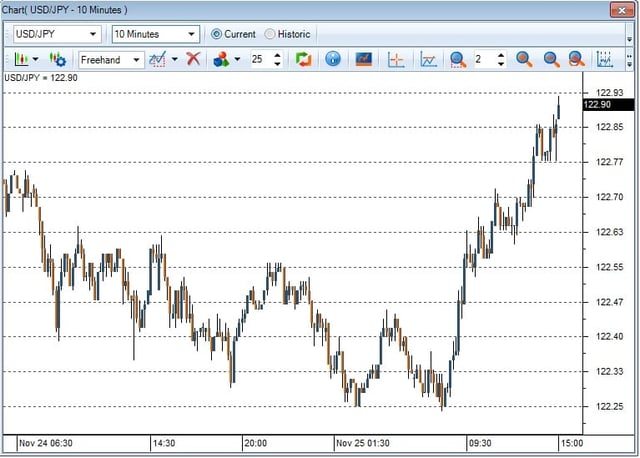Open the chart settings gear icon
Screen dimensions: 640x458
58,60
